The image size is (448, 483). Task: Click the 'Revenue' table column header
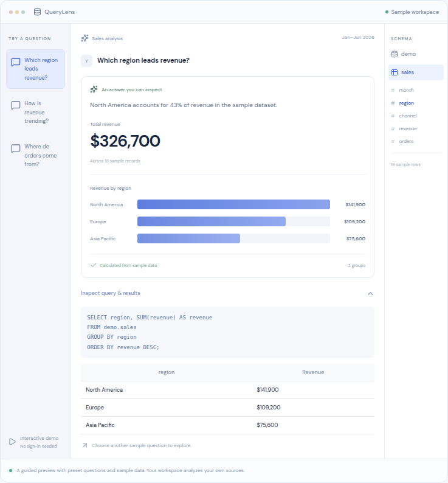click(313, 372)
